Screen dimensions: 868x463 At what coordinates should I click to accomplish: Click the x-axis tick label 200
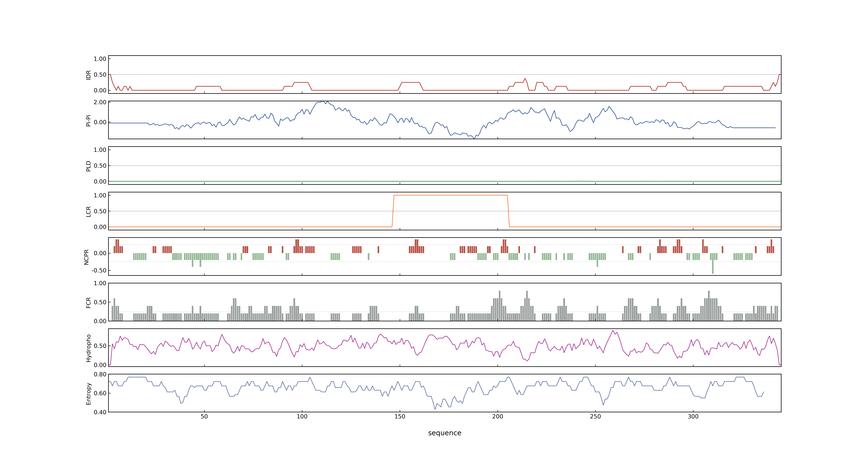coord(498,416)
